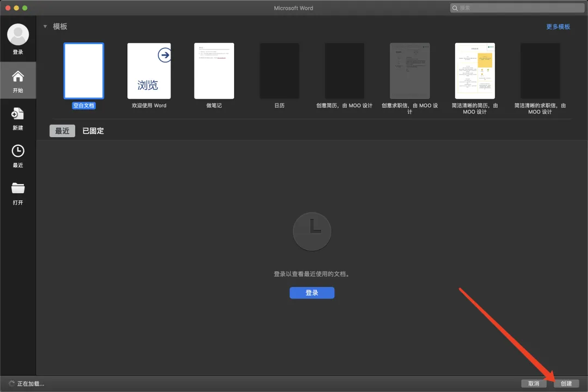
Task: Choose 简洁清晰的求职信 template thumbnail
Action: [x=540, y=71]
